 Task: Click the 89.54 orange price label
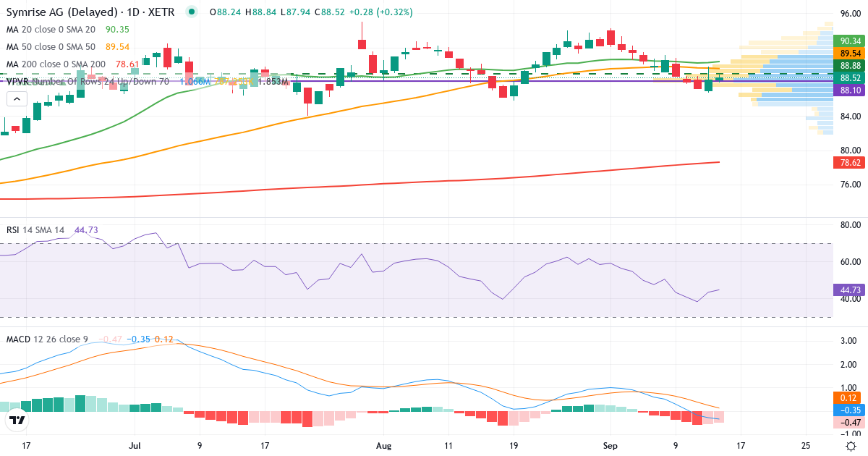(x=849, y=54)
